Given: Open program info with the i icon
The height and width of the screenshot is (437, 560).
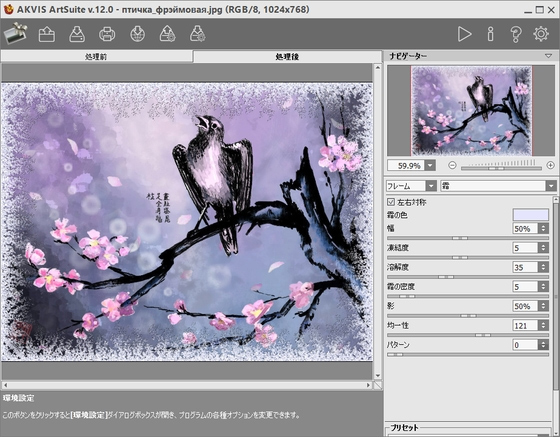Looking at the screenshot, I should 491,34.
